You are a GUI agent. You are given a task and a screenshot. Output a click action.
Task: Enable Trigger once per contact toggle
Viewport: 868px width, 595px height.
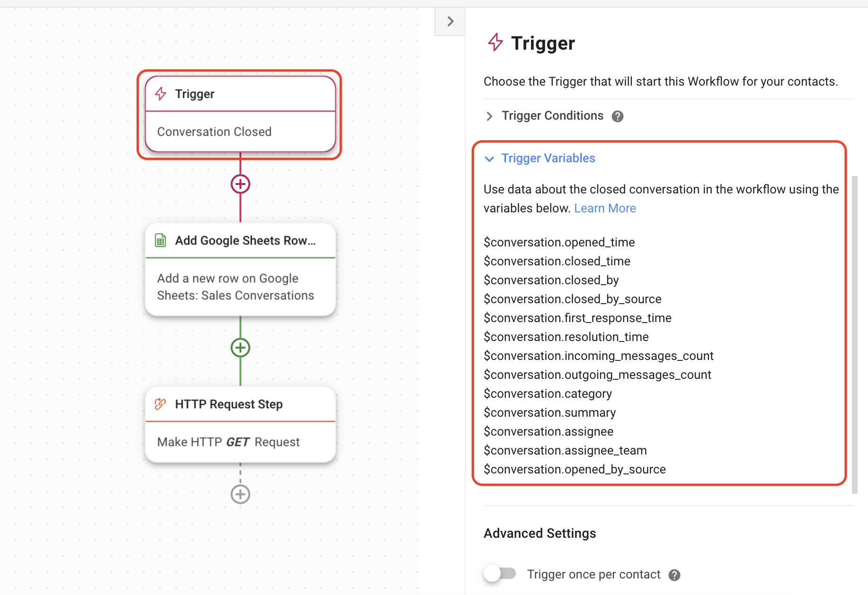click(500, 574)
